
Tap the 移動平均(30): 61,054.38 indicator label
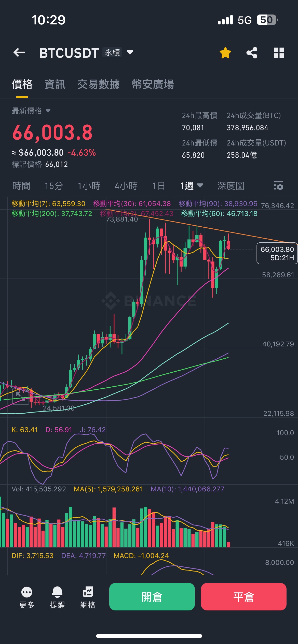coord(132,204)
